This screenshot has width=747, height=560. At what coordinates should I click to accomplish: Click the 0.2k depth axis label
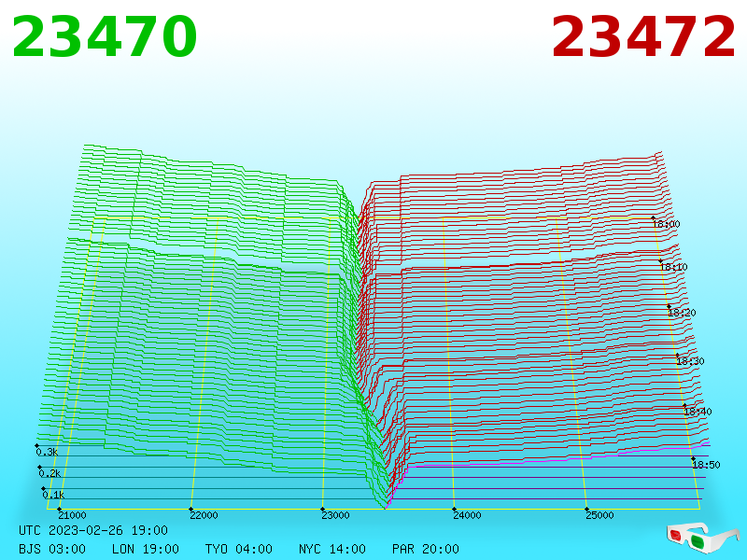(x=49, y=473)
